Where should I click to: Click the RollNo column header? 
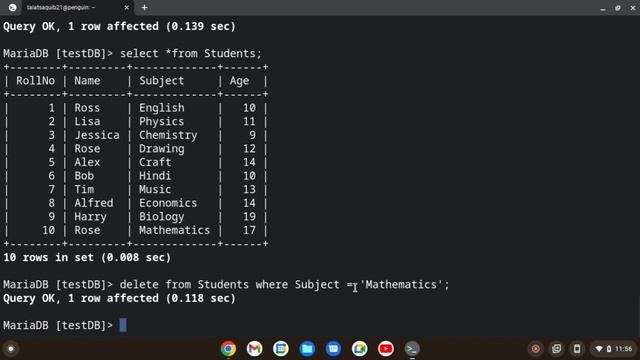[36, 80]
